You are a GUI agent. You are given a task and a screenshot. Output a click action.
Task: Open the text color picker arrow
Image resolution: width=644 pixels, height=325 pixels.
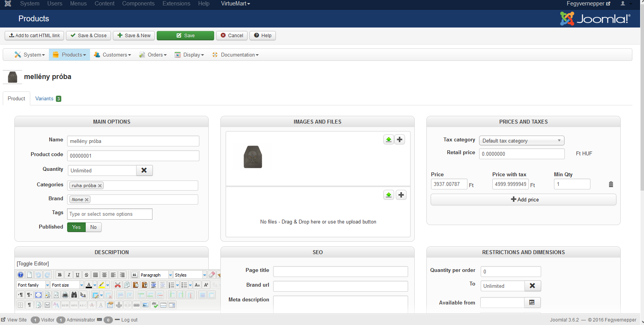(x=95, y=285)
